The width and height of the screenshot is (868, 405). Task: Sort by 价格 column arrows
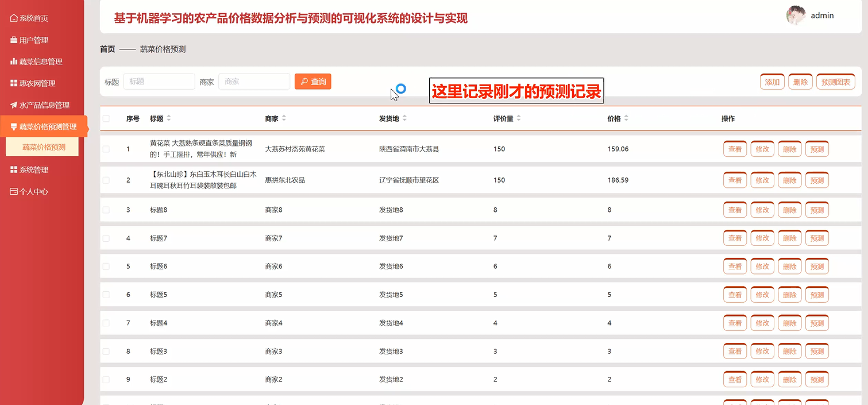point(626,118)
